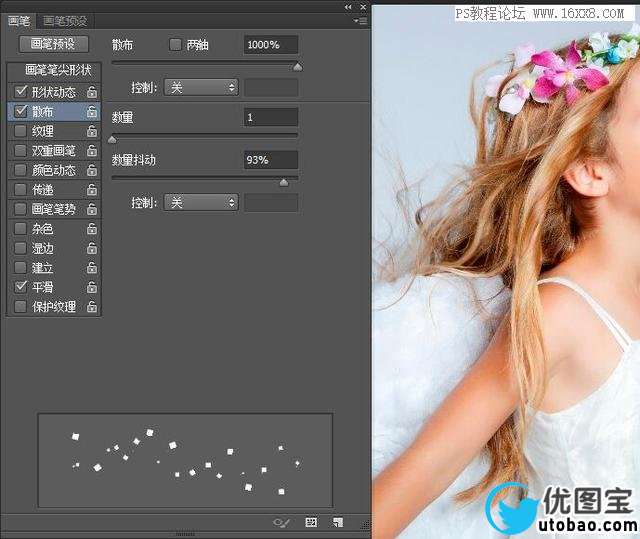Create new brush icon at panel bottom

pos(338,522)
